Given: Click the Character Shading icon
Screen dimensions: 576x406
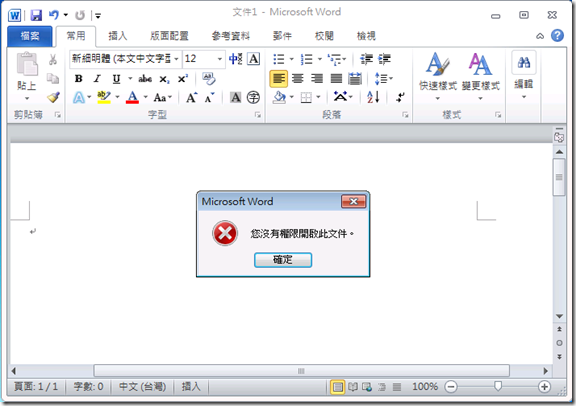Looking at the screenshot, I should 235,97.
